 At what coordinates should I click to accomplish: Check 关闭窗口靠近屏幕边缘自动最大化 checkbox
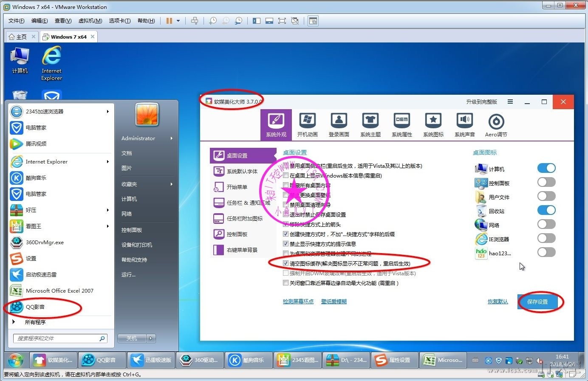click(x=286, y=283)
